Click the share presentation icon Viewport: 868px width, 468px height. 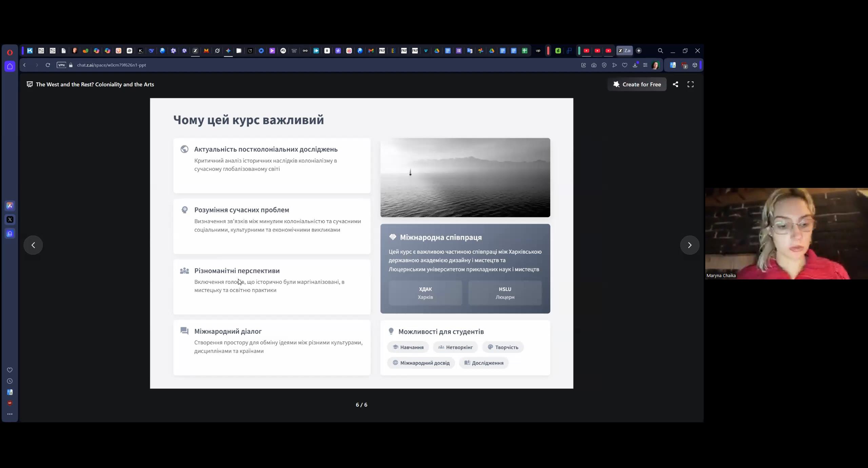pyautogui.click(x=675, y=84)
